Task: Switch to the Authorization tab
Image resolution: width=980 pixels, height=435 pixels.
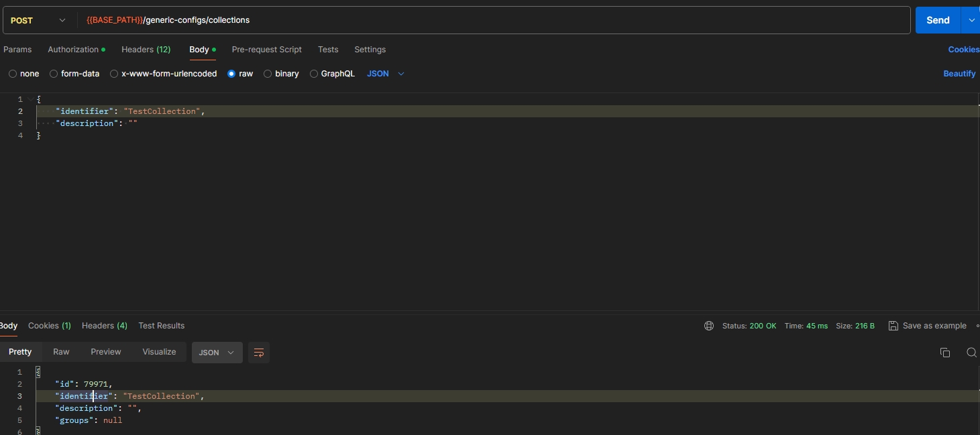Action: pyautogui.click(x=76, y=50)
